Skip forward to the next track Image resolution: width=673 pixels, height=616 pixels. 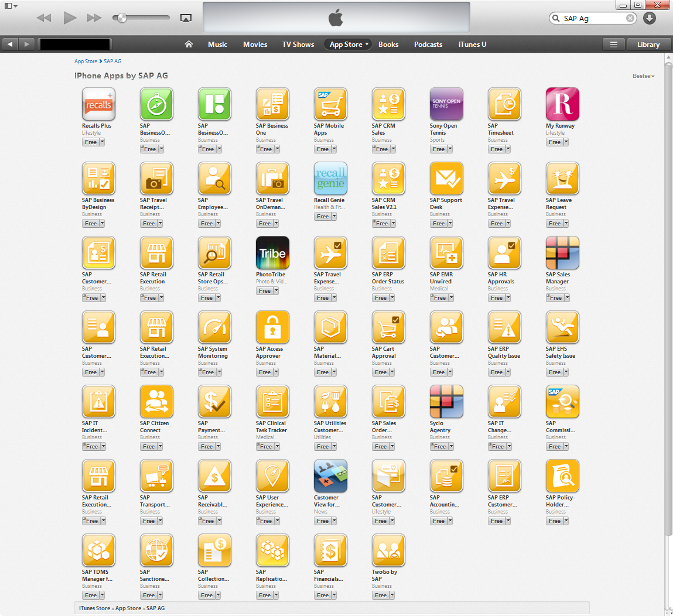click(x=94, y=18)
